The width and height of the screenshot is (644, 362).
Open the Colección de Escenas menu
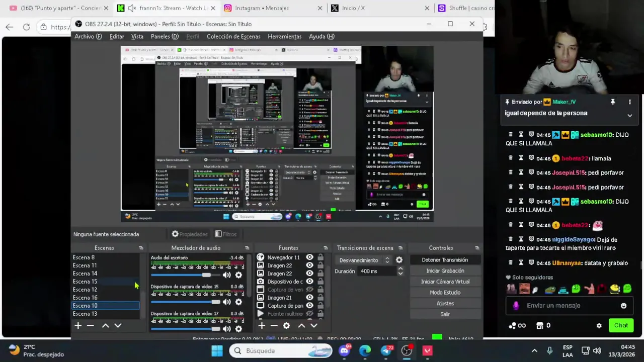point(233,36)
